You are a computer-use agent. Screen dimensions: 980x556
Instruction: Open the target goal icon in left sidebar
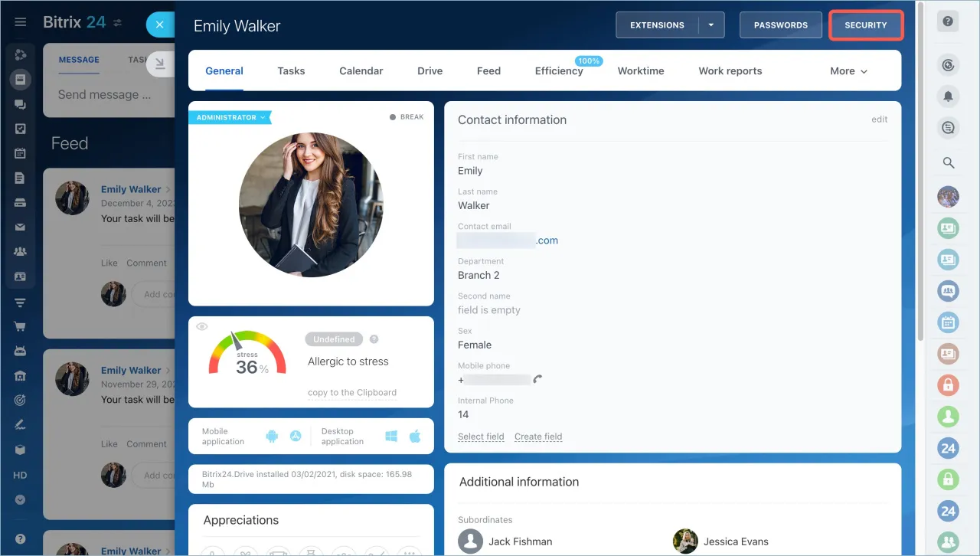click(x=21, y=400)
